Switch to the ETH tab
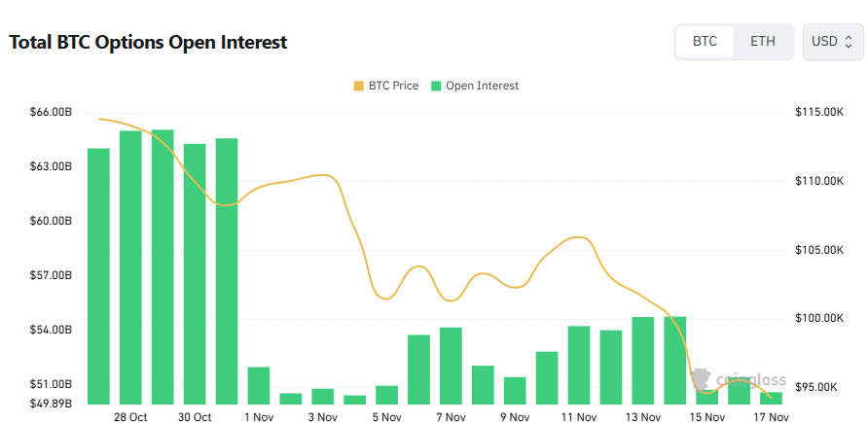The height and width of the screenshot is (423, 868). [x=763, y=42]
